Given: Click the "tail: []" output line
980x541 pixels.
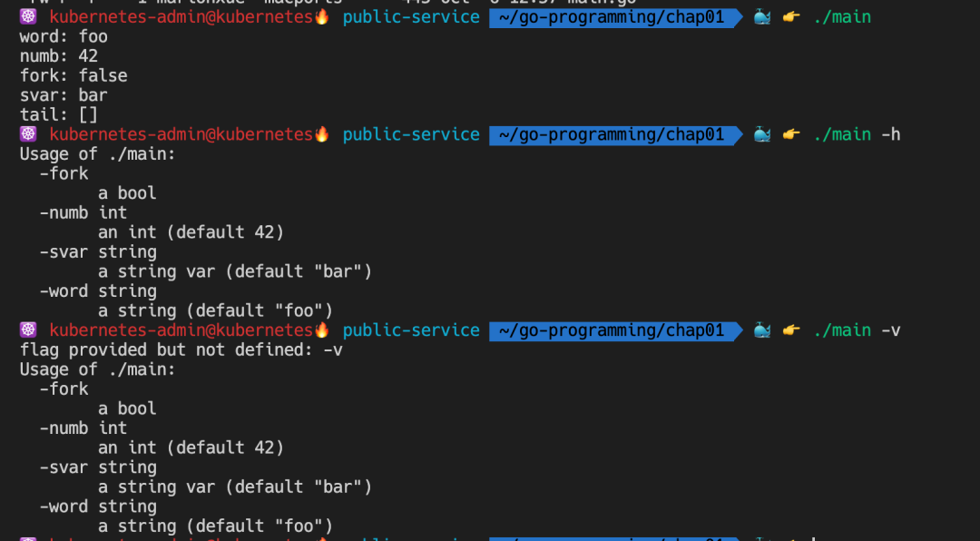Looking at the screenshot, I should click(x=59, y=114).
